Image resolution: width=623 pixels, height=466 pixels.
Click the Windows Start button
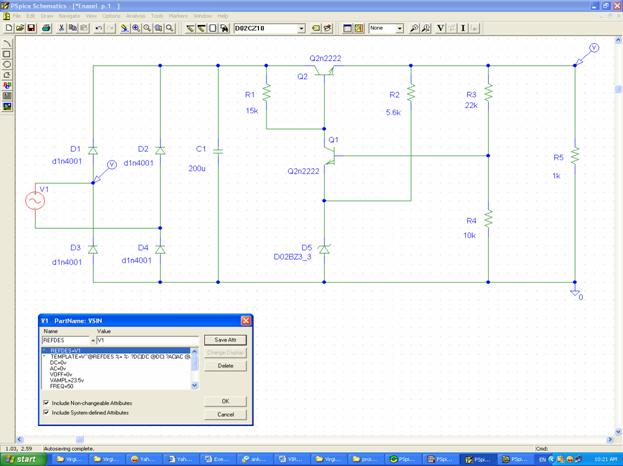(20, 459)
